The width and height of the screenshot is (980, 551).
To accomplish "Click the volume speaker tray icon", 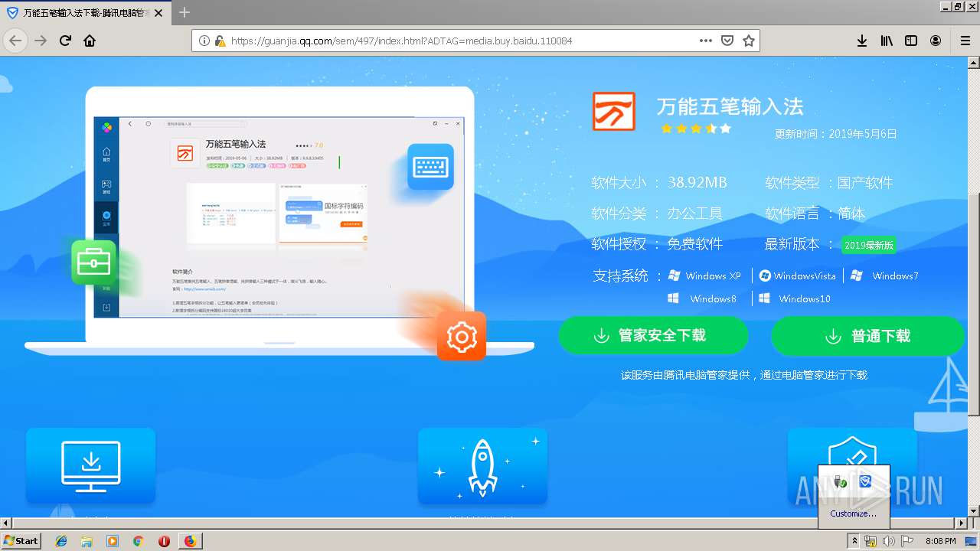I will [x=889, y=541].
